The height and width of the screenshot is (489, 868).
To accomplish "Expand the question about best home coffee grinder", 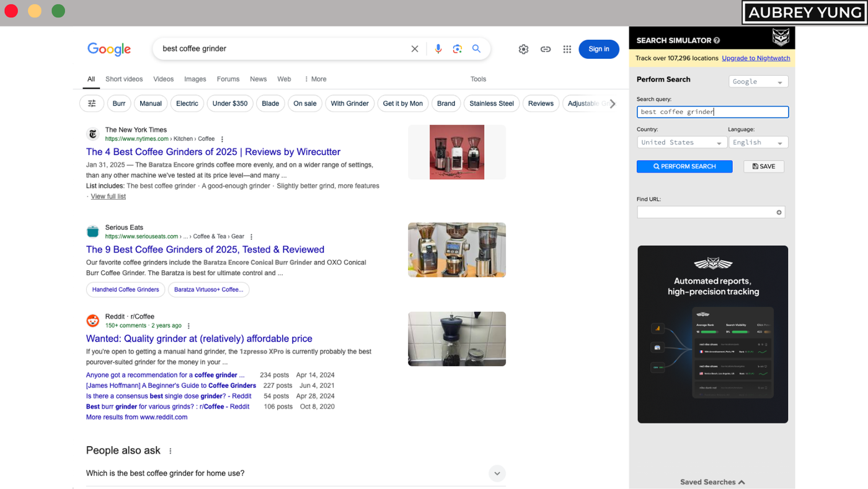I will pos(497,473).
